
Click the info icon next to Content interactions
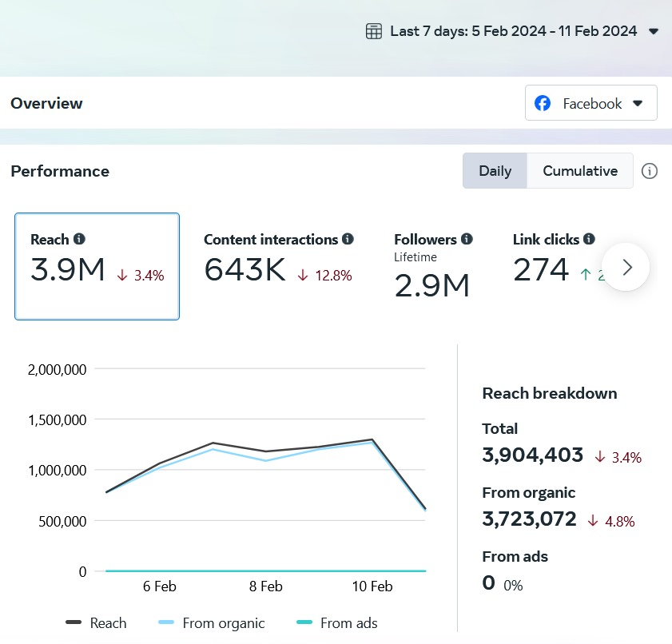pos(348,239)
